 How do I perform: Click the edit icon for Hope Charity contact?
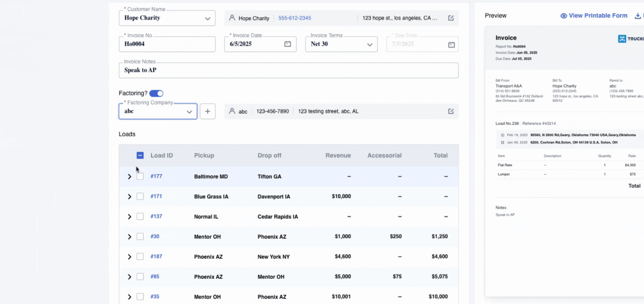(x=451, y=18)
